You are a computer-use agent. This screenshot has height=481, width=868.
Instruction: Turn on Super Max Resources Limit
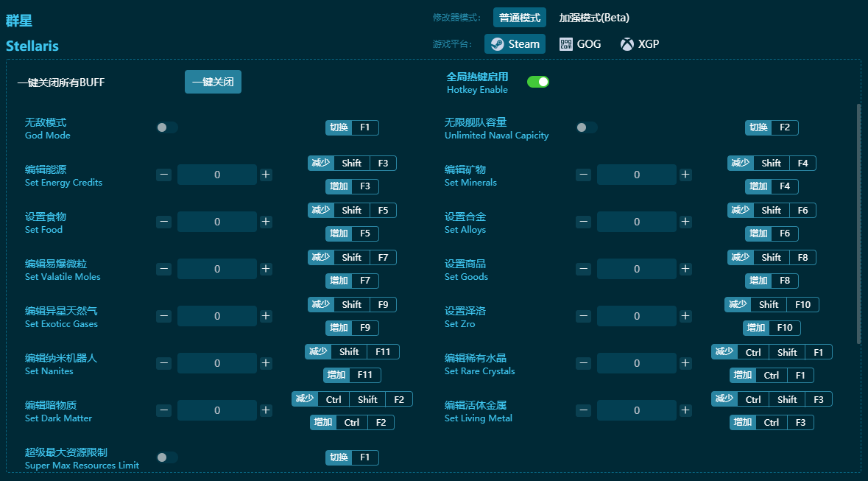click(x=167, y=457)
